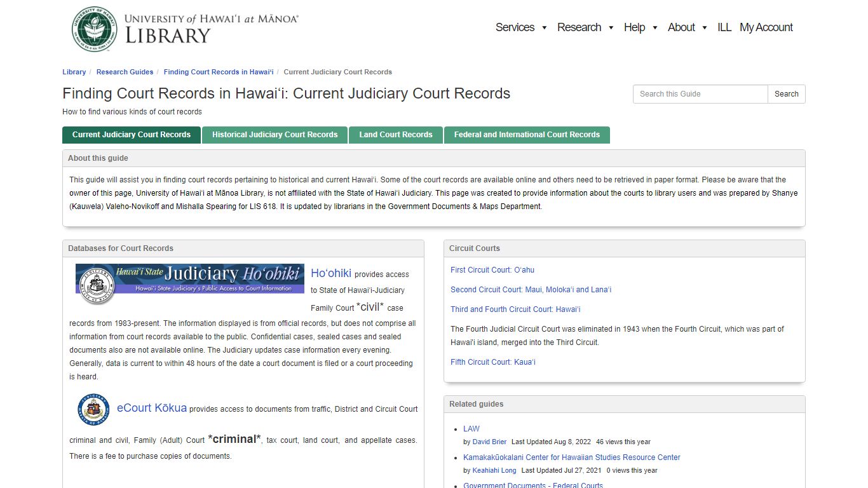The image size is (868, 488).
Task: Expand the About menu arrow
Action: pyautogui.click(x=705, y=27)
